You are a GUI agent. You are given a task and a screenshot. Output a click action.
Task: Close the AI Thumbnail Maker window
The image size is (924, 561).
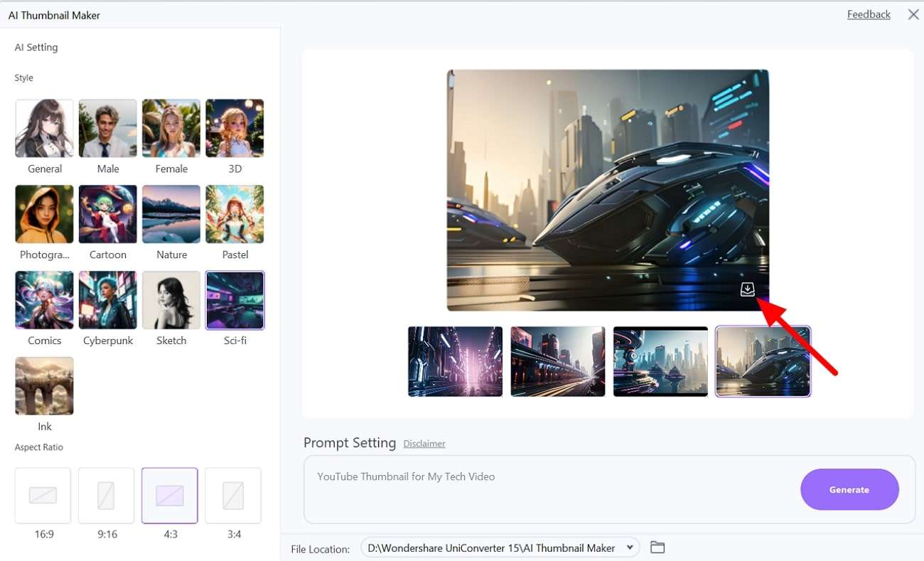point(913,14)
